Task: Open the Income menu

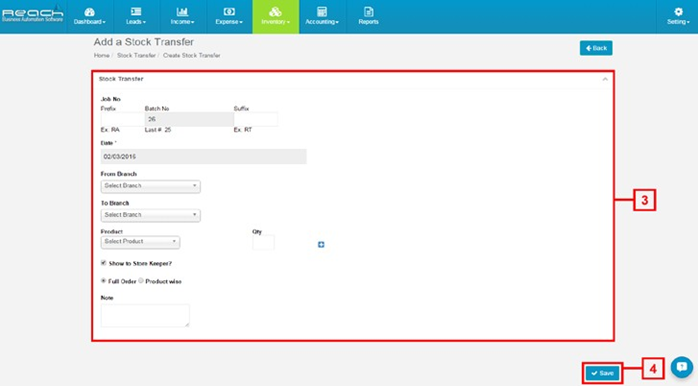Action: (x=183, y=16)
